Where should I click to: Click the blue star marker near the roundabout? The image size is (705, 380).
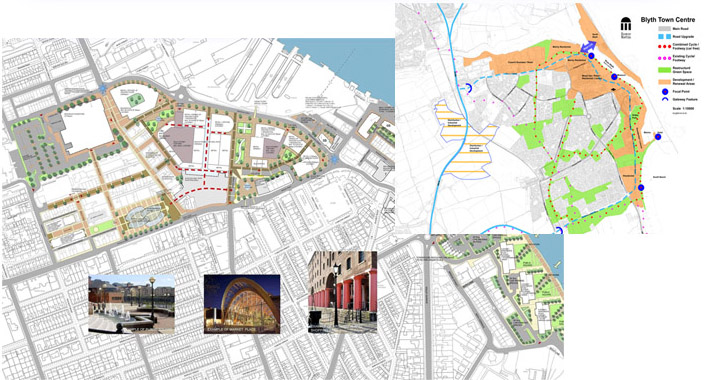coord(103,89)
